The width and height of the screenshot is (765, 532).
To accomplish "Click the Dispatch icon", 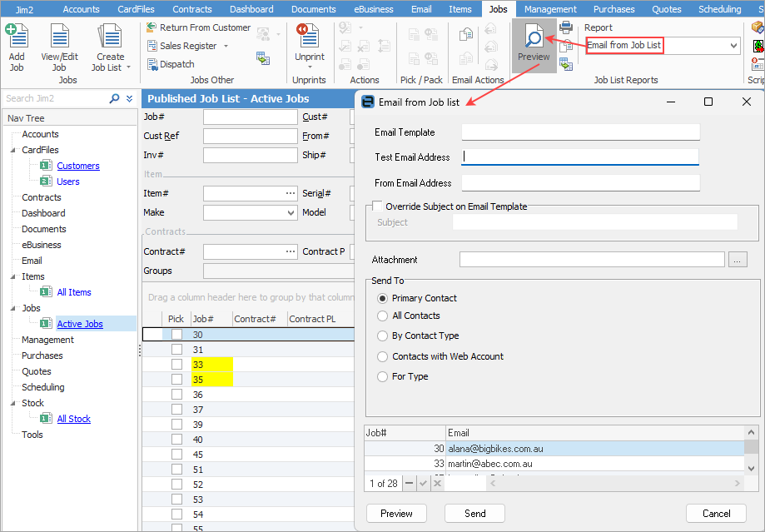I will click(152, 64).
